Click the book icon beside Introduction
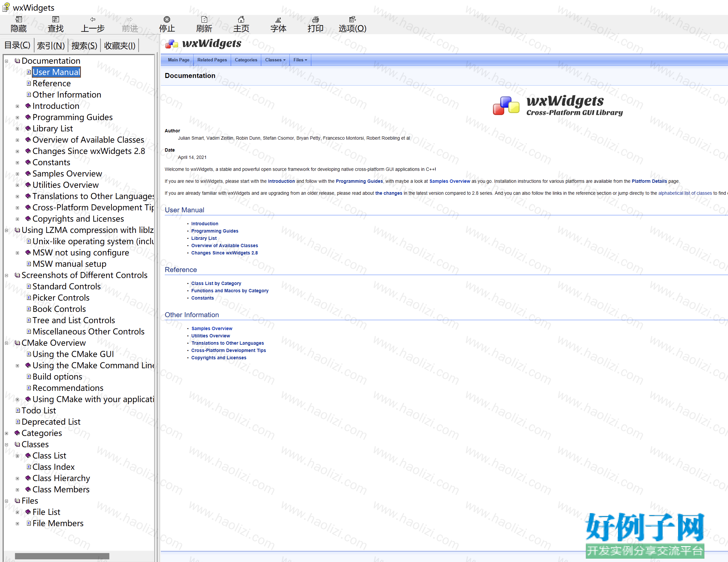 [28, 106]
